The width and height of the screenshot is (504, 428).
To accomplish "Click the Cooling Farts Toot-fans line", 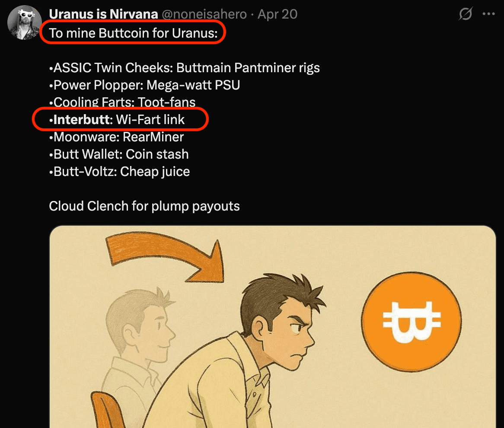I will pyautogui.click(x=122, y=102).
